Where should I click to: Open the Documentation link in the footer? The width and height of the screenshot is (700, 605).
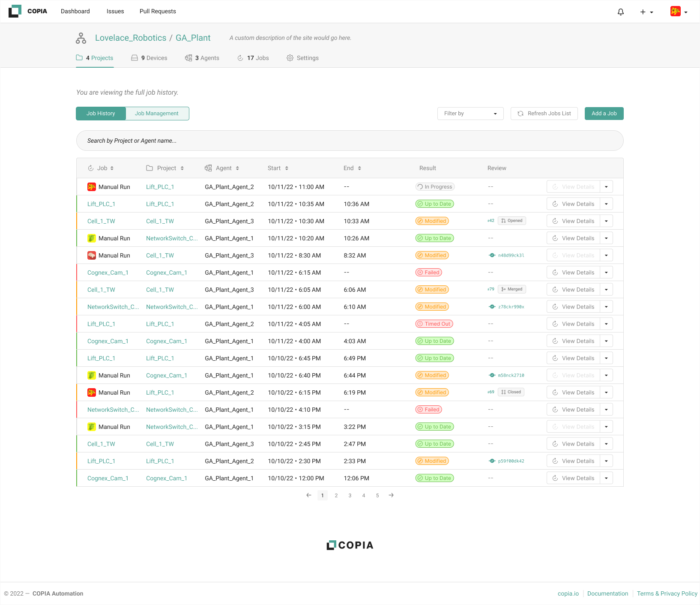tap(607, 593)
